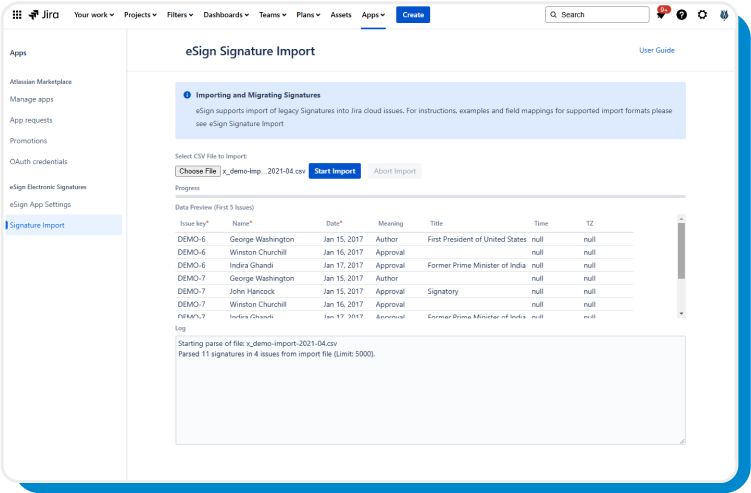This screenshot has width=751, height=493.
Task: Click the Start Import button
Action: pos(335,171)
